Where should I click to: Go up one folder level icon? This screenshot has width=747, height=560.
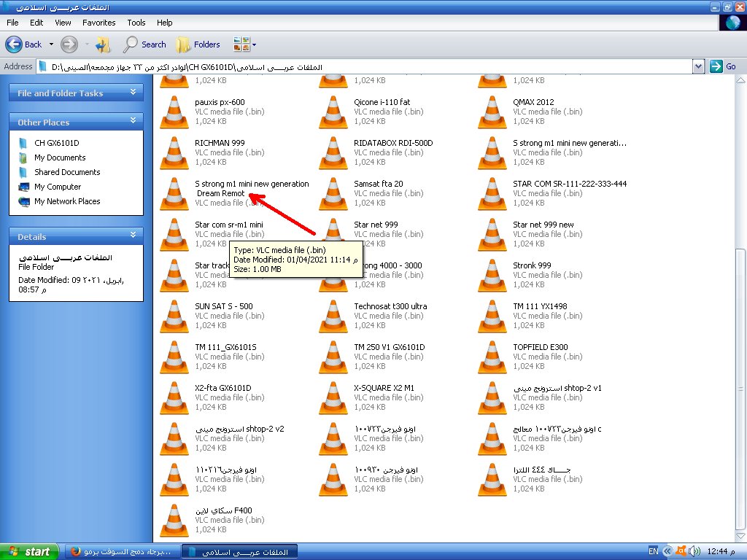[102, 44]
